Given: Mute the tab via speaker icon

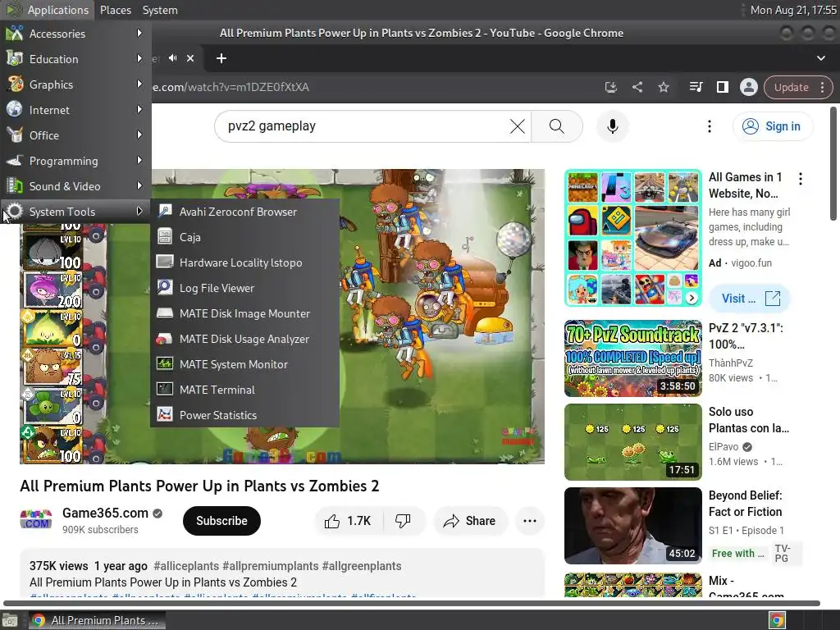Looking at the screenshot, I should point(172,58).
